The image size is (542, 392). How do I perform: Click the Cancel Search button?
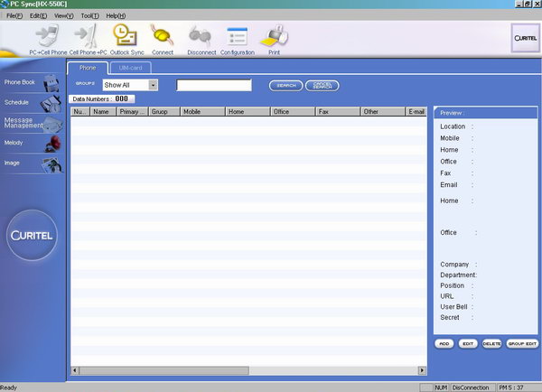coord(322,86)
